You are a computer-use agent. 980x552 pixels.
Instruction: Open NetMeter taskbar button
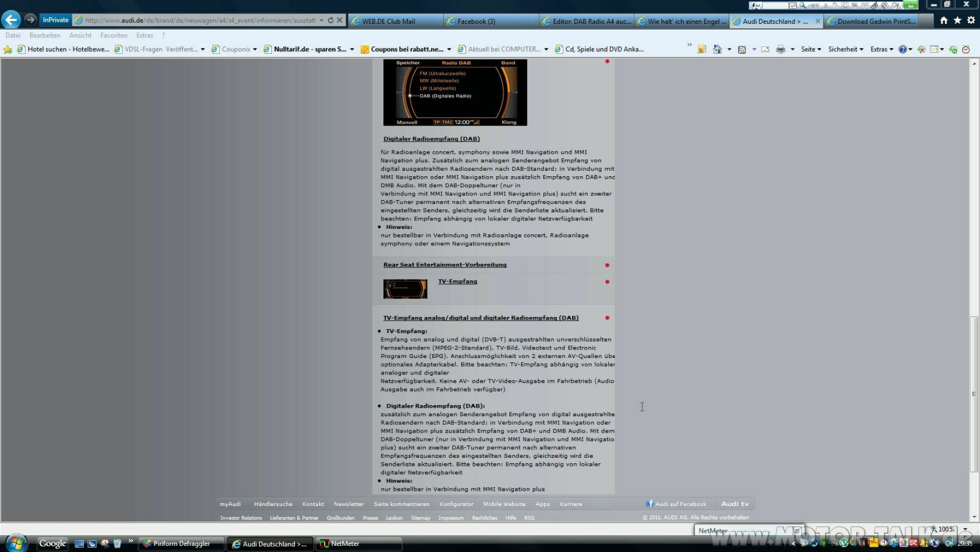coord(358,543)
